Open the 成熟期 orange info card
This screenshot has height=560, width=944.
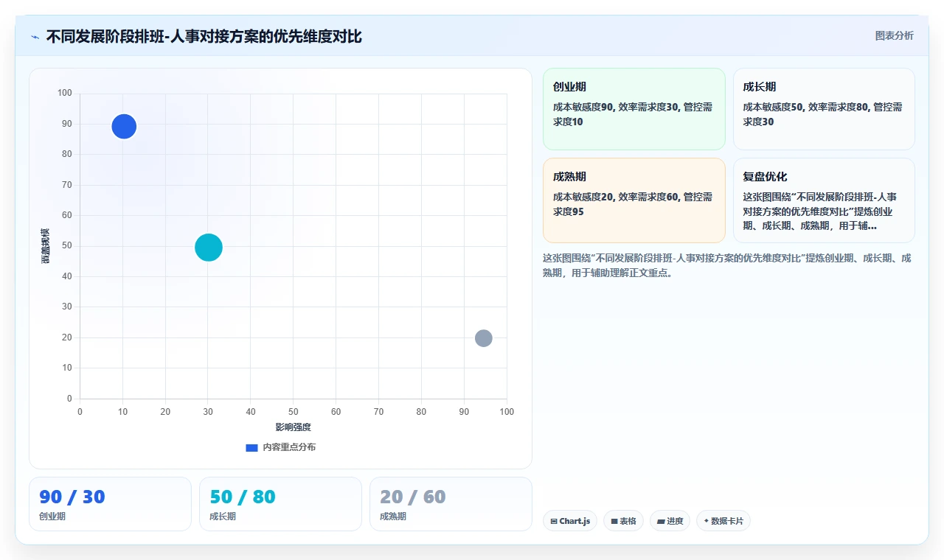coord(634,200)
